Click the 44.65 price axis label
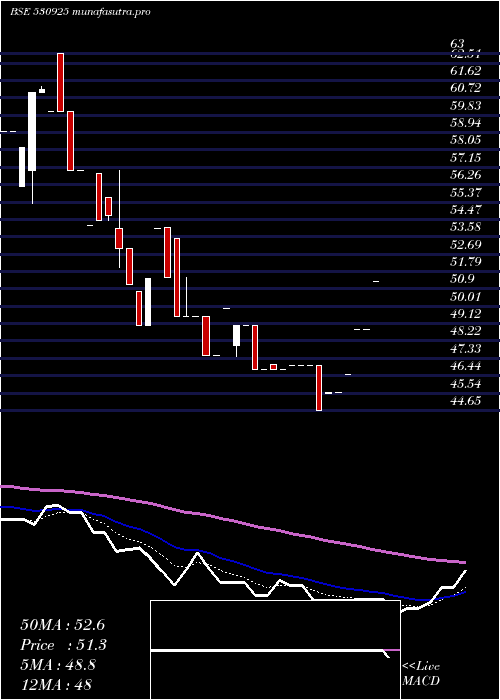The width and height of the screenshot is (500, 700). point(466,401)
